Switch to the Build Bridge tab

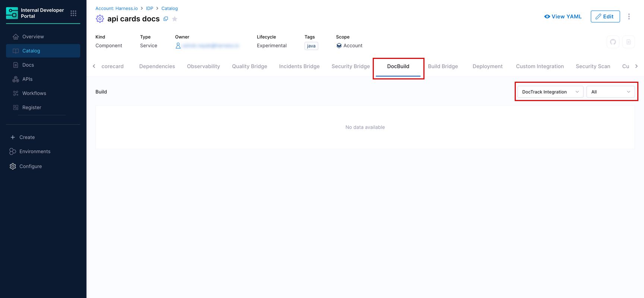tap(443, 66)
